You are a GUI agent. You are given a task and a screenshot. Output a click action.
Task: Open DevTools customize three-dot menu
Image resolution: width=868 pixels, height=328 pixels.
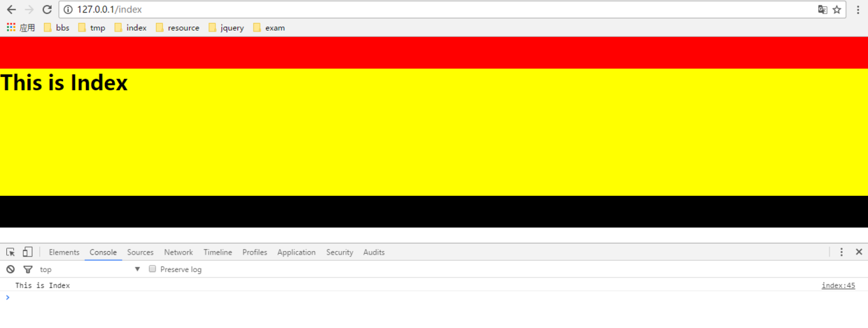click(x=841, y=252)
